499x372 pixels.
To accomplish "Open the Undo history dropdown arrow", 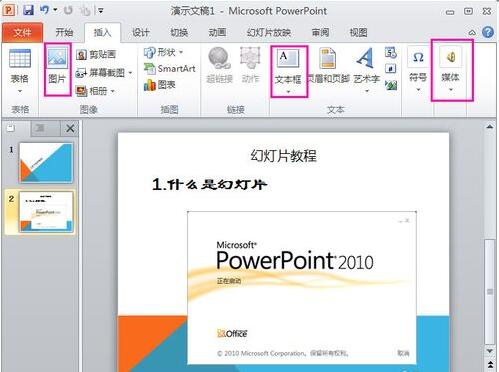I will 55,10.
